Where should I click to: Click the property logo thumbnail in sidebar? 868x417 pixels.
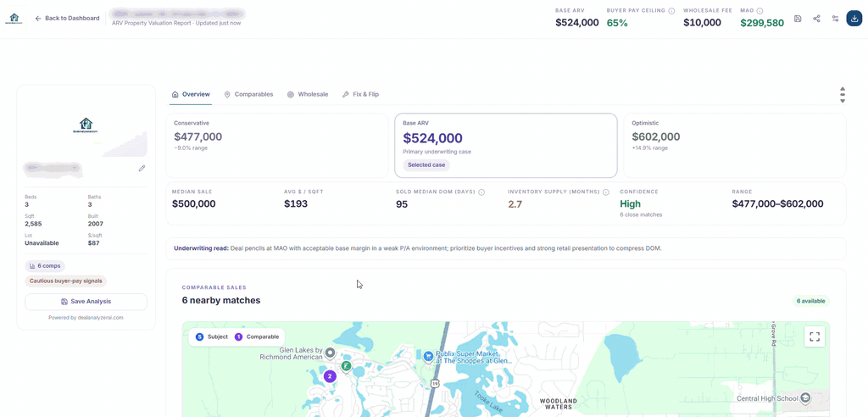(x=86, y=125)
